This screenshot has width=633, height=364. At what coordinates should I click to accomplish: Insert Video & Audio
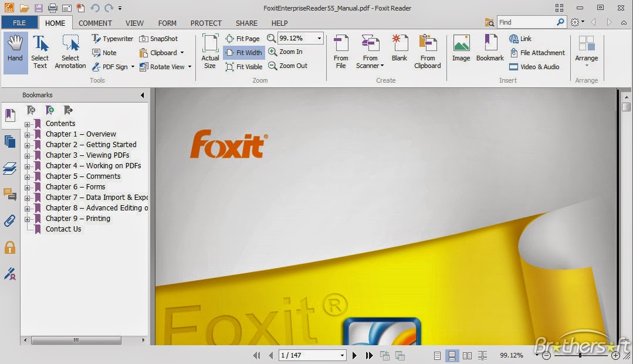coord(534,67)
